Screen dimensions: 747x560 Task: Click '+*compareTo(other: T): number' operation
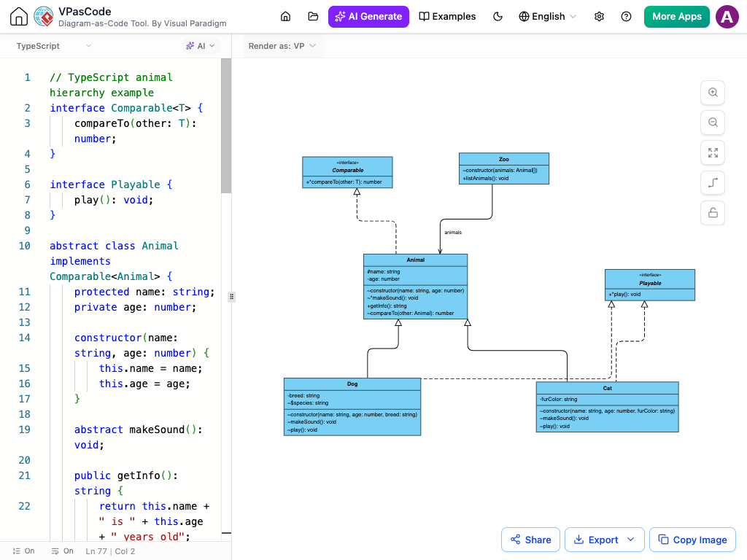click(x=344, y=182)
